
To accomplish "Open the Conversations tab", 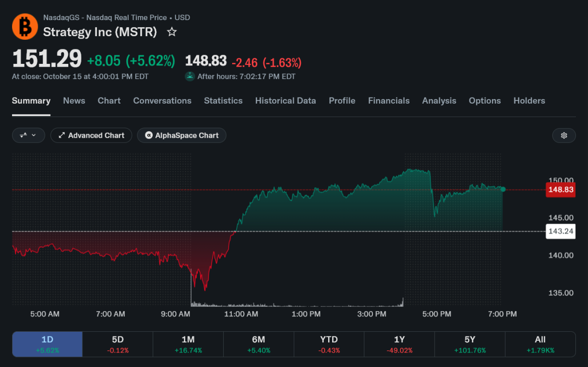I will click(x=162, y=101).
